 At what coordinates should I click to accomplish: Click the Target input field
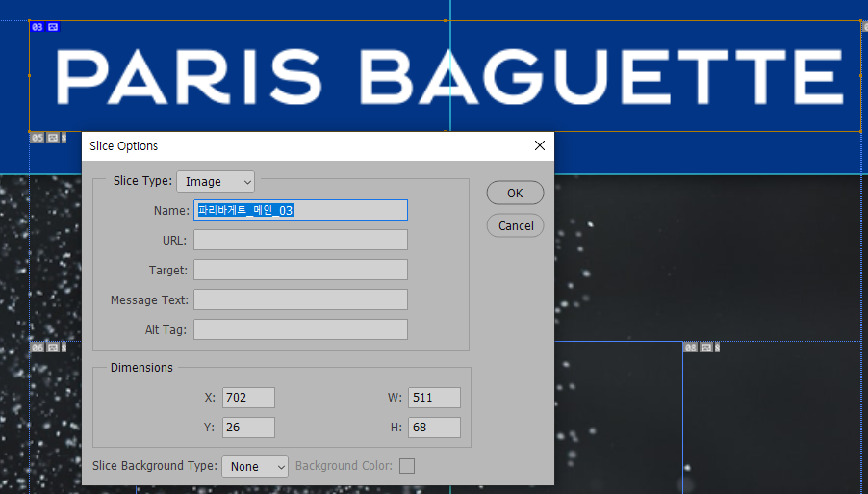pyautogui.click(x=300, y=271)
